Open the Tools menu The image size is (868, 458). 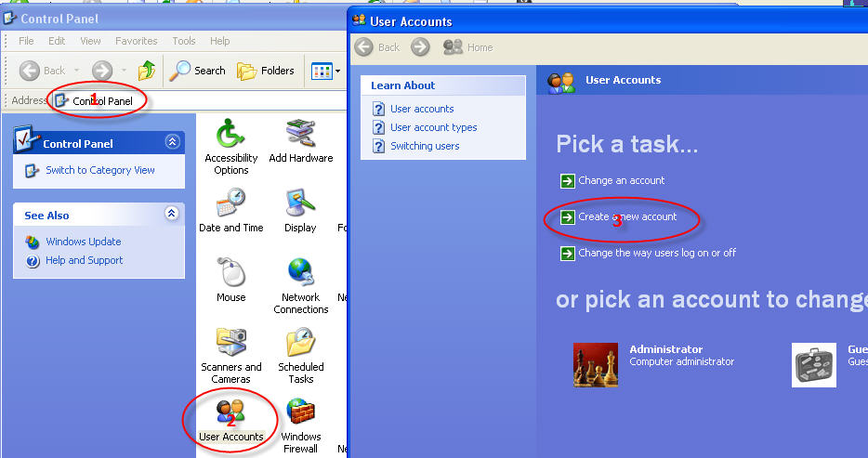184,41
